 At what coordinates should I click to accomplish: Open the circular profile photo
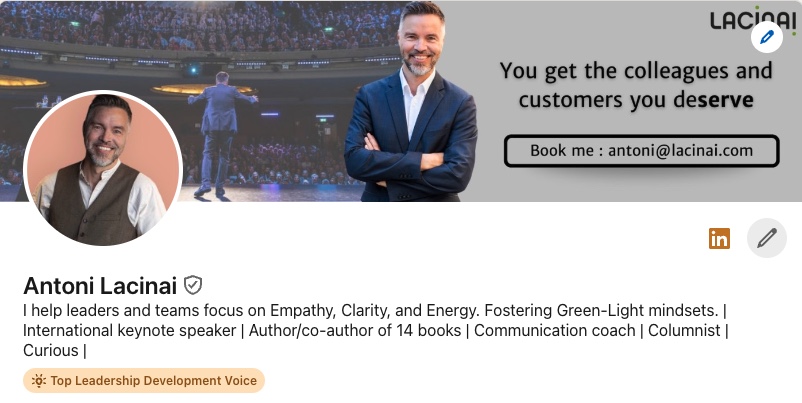(x=103, y=168)
